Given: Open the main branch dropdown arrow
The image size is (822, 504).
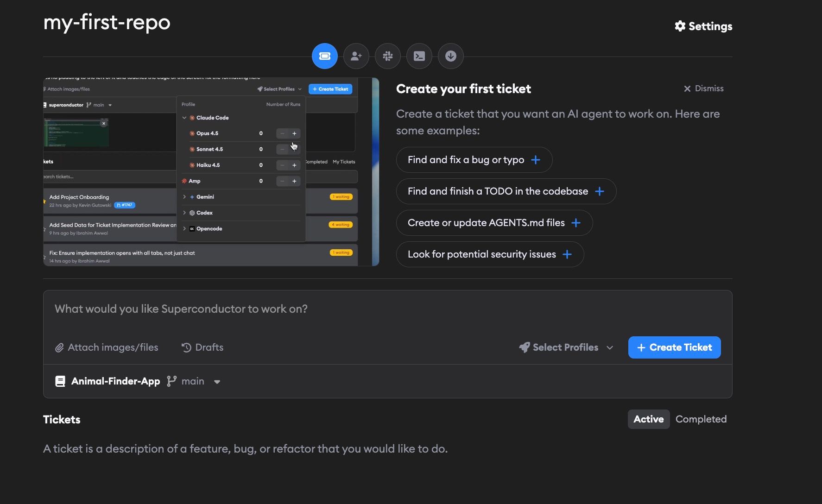Looking at the screenshot, I should [x=217, y=382].
